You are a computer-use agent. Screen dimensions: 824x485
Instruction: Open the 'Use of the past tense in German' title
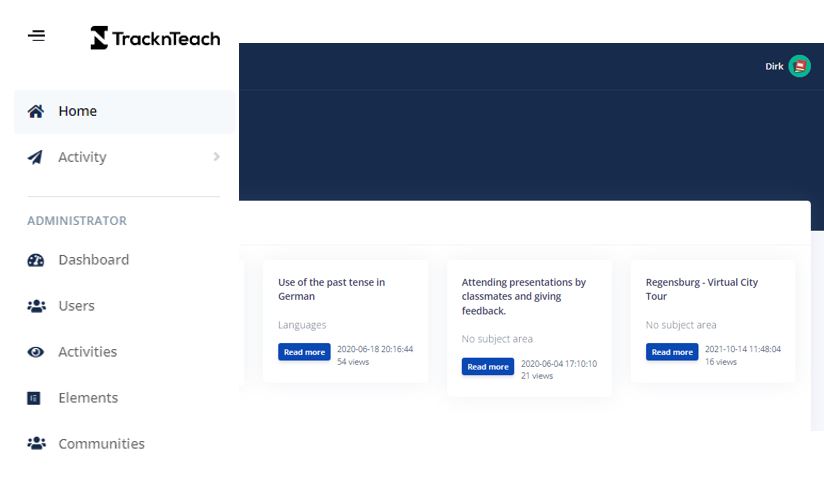coord(331,289)
